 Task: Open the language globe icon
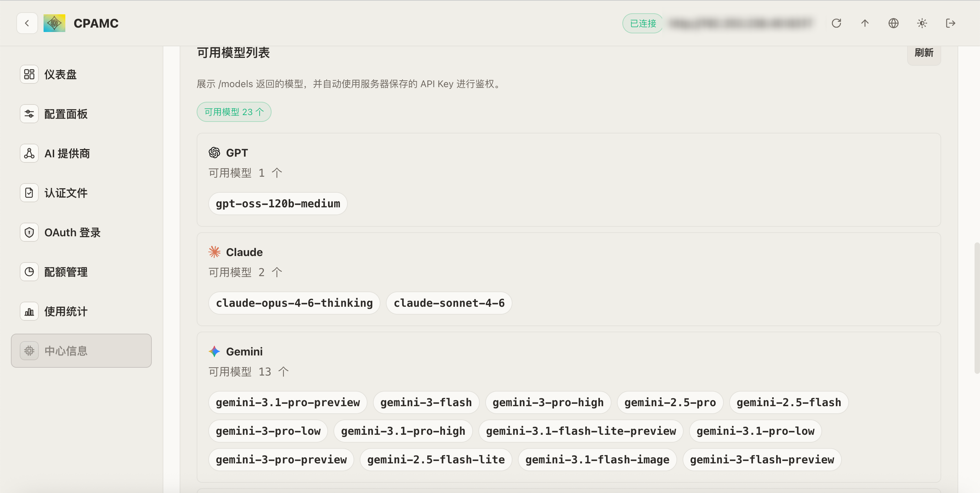pyautogui.click(x=893, y=23)
